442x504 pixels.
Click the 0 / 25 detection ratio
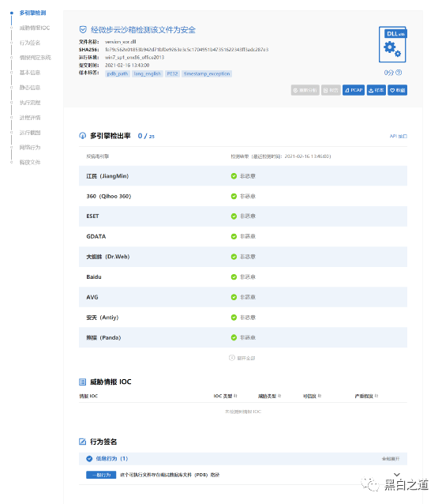point(146,137)
